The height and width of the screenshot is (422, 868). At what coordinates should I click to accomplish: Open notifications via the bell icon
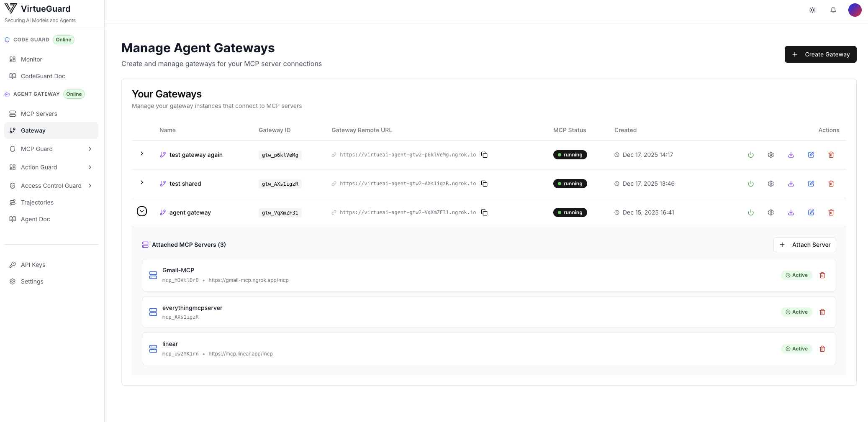[833, 10]
